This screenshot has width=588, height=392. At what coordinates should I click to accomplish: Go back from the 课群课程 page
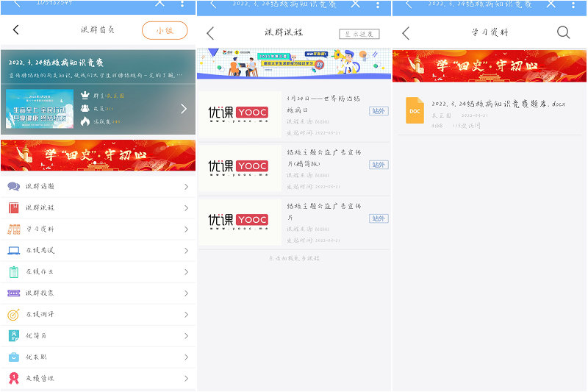[210, 33]
